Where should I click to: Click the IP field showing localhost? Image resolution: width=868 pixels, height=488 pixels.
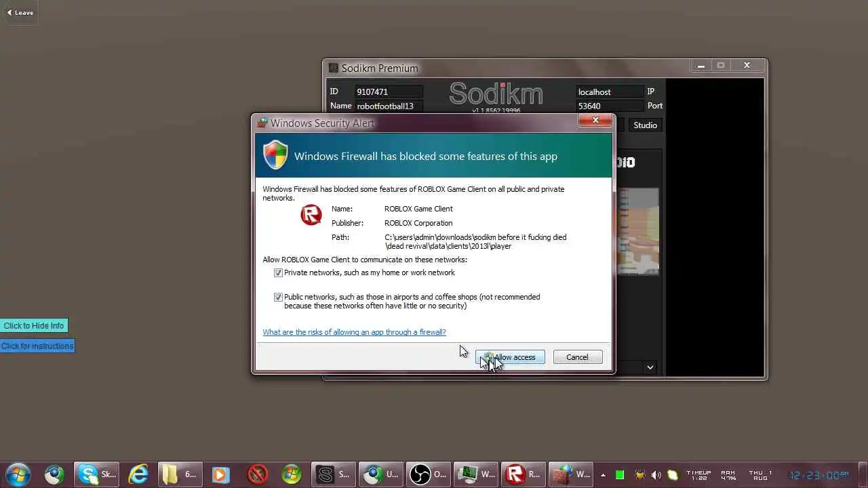point(610,91)
